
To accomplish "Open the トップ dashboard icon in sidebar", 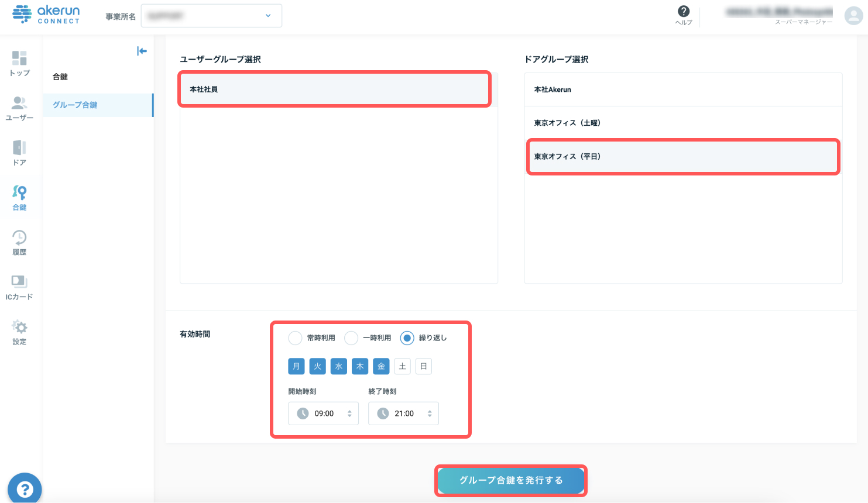I will 19,63.
